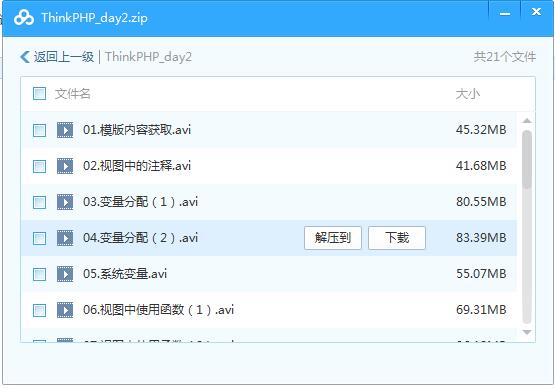This screenshot has height=388, width=555.
Task: Click the size value 83.39MB
Action: (481, 238)
